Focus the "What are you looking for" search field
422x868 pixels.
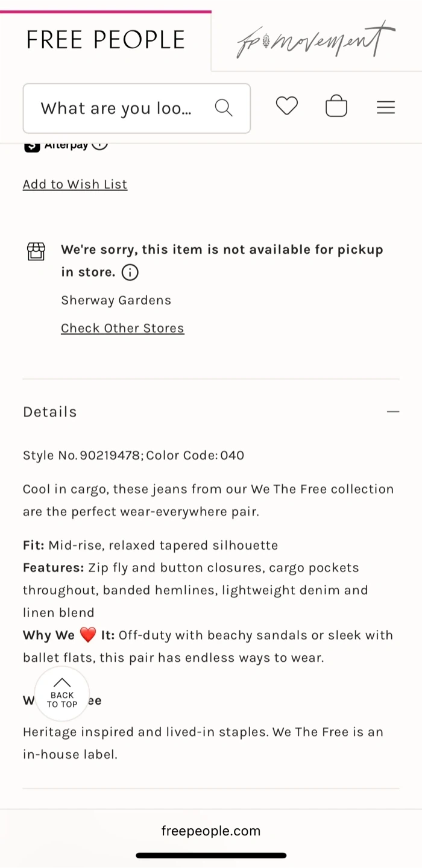[118, 108]
